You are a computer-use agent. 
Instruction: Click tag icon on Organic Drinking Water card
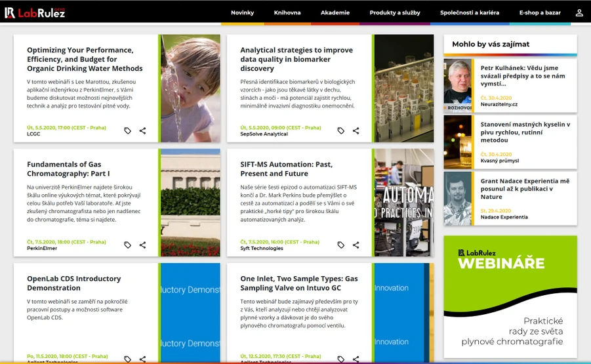[128, 131]
